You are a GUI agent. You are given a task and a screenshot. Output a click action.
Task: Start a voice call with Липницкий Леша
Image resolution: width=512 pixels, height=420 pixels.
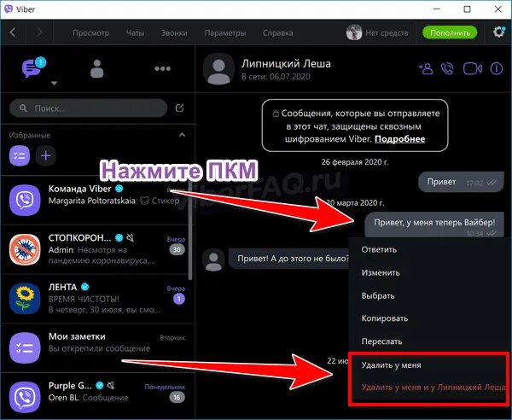coord(447,69)
